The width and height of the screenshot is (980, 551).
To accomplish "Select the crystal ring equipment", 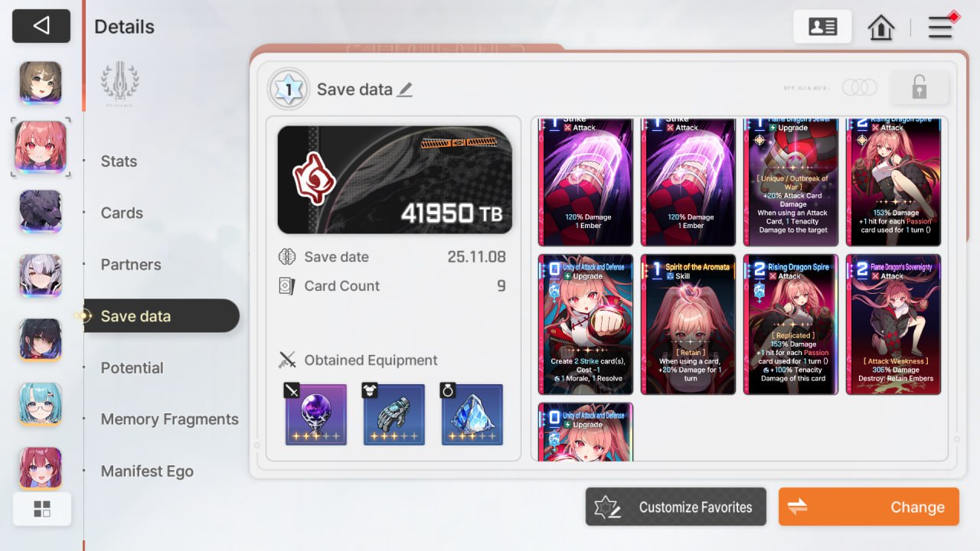I will click(472, 414).
